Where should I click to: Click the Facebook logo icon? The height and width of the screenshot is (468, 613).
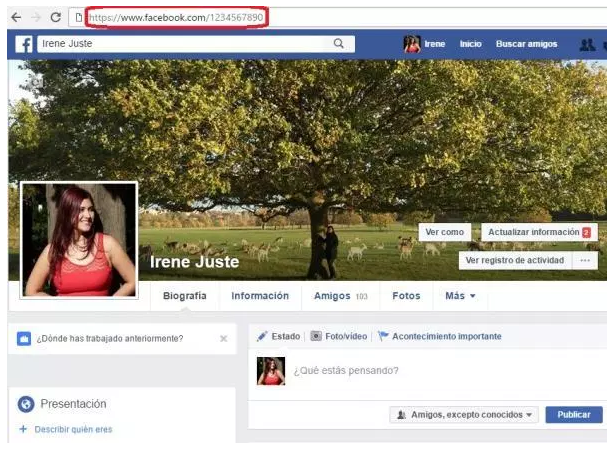[24, 44]
